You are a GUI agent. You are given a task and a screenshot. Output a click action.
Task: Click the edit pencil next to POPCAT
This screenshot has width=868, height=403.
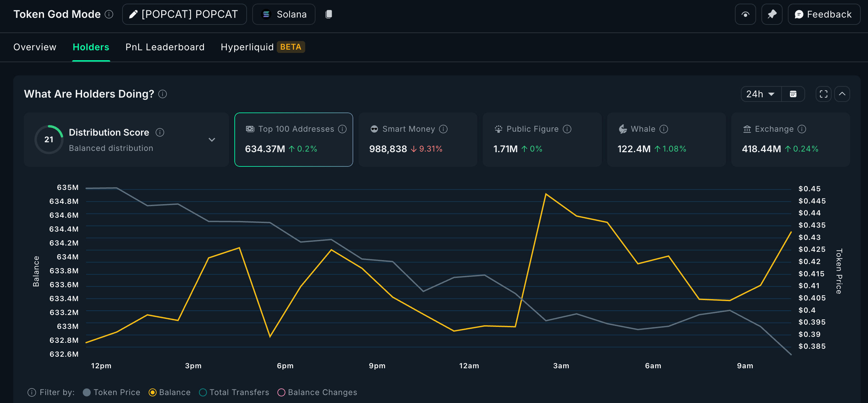[x=133, y=14]
